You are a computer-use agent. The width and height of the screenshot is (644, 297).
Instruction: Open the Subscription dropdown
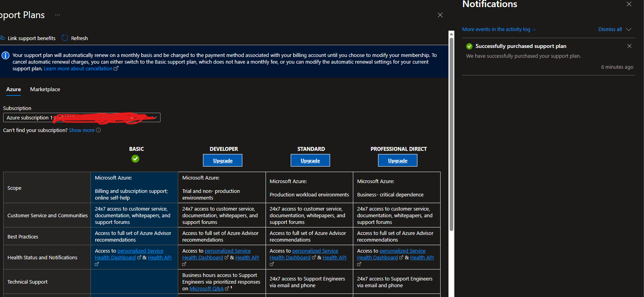tap(82, 117)
